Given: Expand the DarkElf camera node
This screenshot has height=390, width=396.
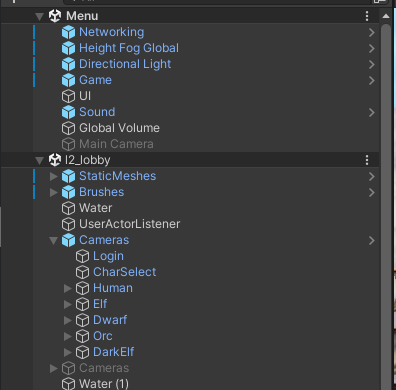Looking at the screenshot, I should coord(68,352).
